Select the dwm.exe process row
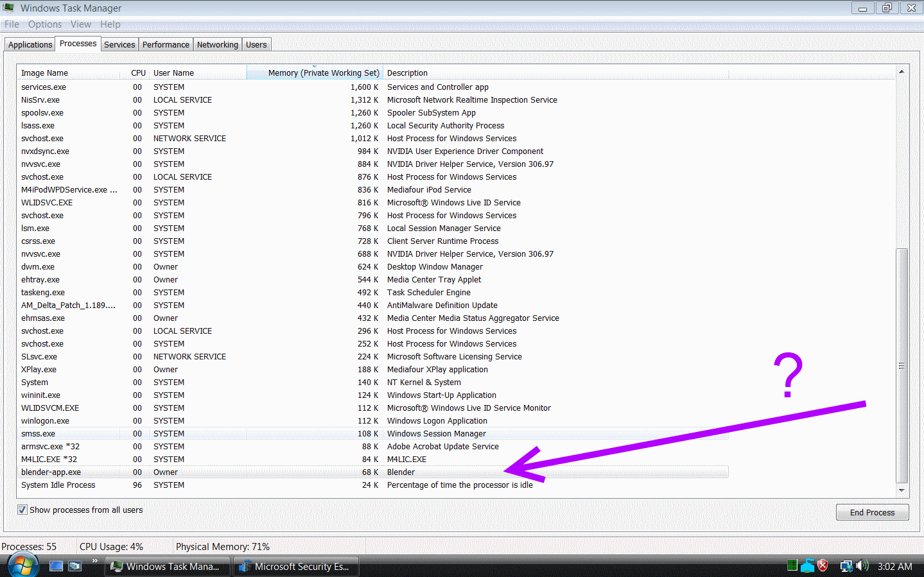Screen dimensions: 924x577 374,266
